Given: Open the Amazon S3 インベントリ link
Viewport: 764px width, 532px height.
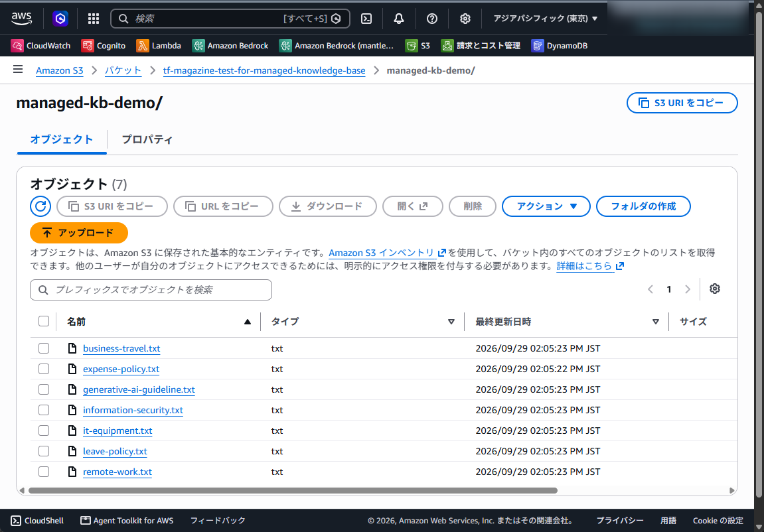Looking at the screenshot, I should (x=387, y=253).
